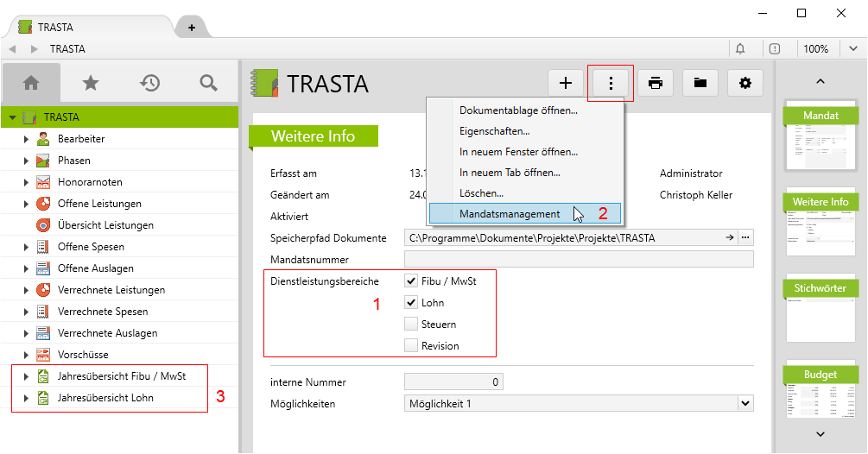Screen dimensions: 868x454
Task: Select Mandatsmanagement from the context menu
Action: coord(510,214)
